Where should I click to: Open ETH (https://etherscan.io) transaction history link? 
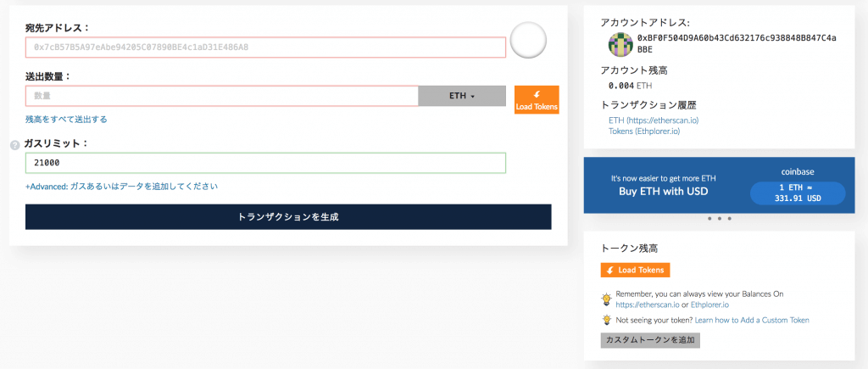pyautogui.click(x=657, y=120)
